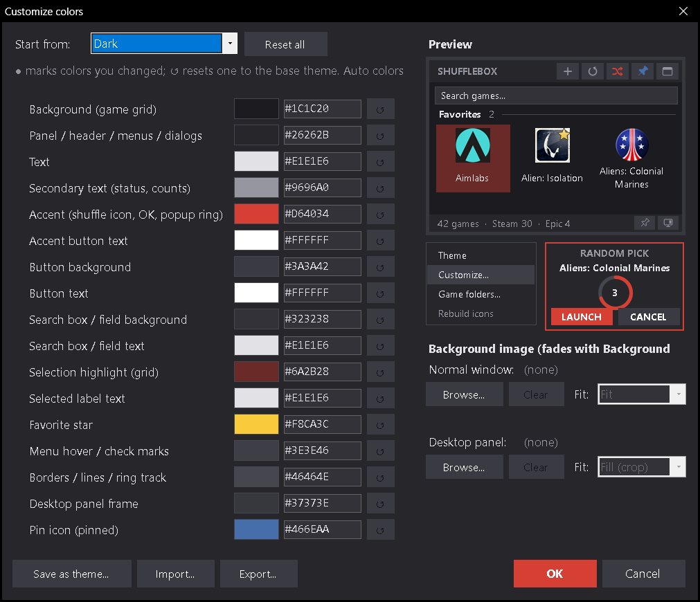Open the Pin icon blue color swatch
700x602 pixels.
[256, 530]
